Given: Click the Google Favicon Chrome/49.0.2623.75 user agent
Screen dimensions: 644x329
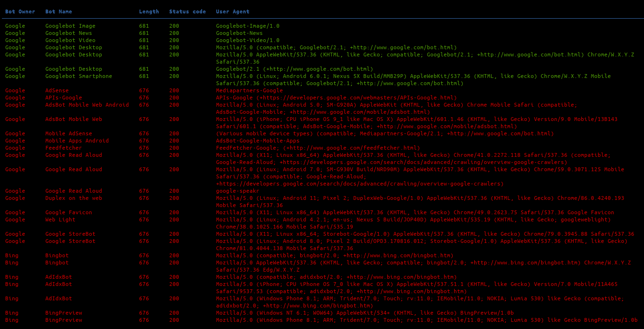Looking at the screenshot, I should pyautogui.click(x=415, y=212).
